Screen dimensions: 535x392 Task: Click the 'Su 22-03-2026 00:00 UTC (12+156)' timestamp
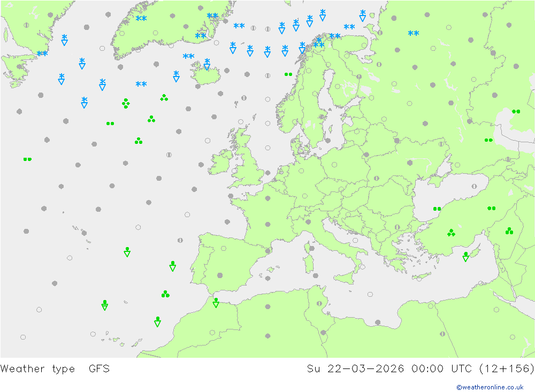tap(421, 369)
